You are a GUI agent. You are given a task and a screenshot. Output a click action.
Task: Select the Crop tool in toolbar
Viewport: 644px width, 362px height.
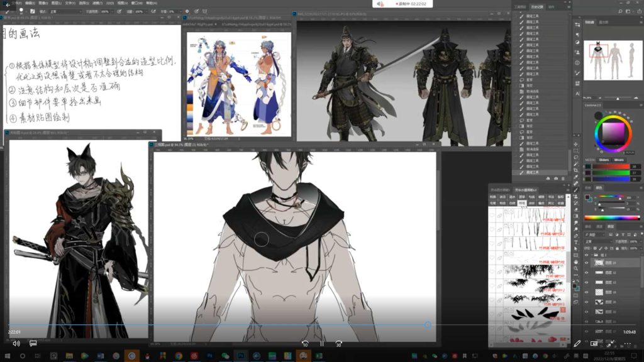(x=576, y=170)
